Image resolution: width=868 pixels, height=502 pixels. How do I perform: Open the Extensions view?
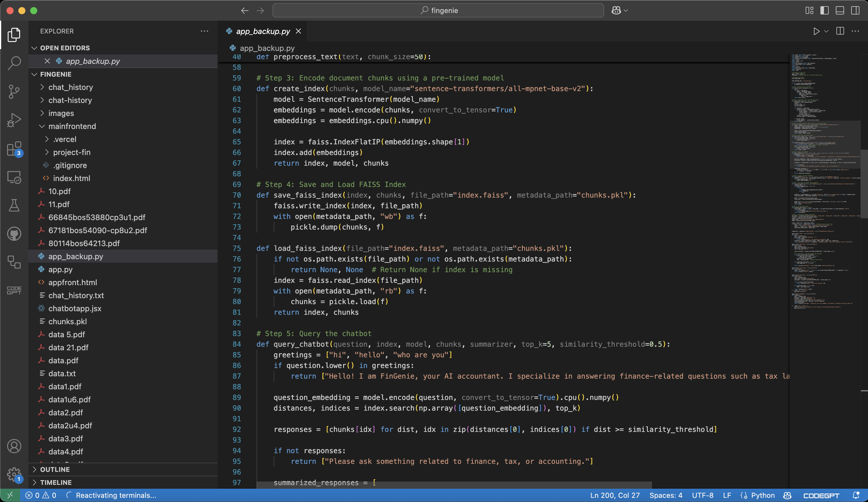14,149
